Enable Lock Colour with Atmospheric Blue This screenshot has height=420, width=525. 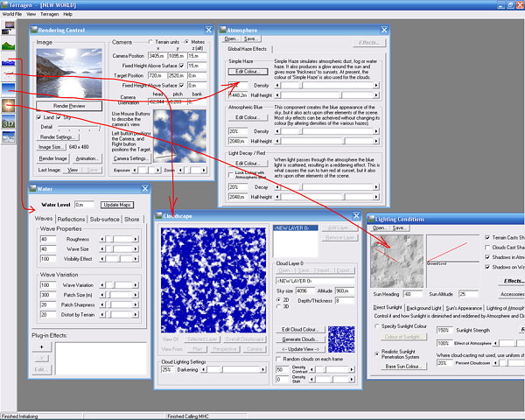(x=231, y=174)
